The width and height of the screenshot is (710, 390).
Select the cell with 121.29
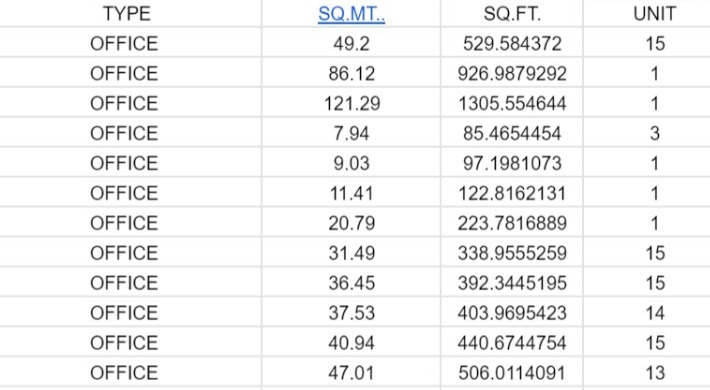click(351, 103)
